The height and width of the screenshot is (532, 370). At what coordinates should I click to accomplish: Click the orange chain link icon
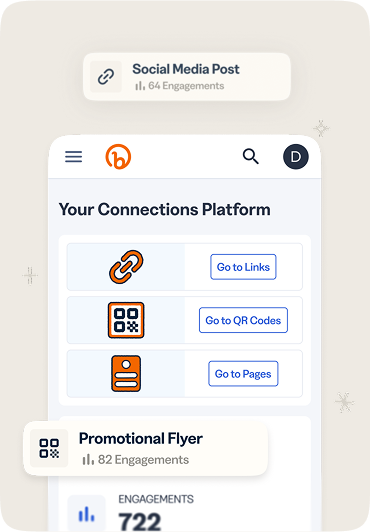(x=126, y=267)
